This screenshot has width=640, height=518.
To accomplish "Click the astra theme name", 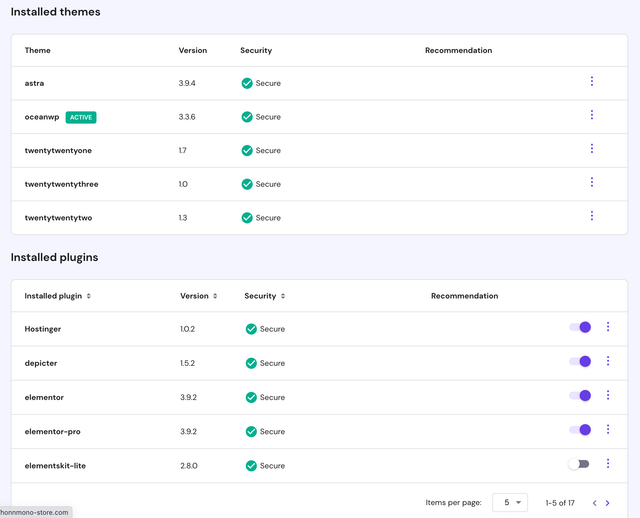I will (x=34, y=83).
